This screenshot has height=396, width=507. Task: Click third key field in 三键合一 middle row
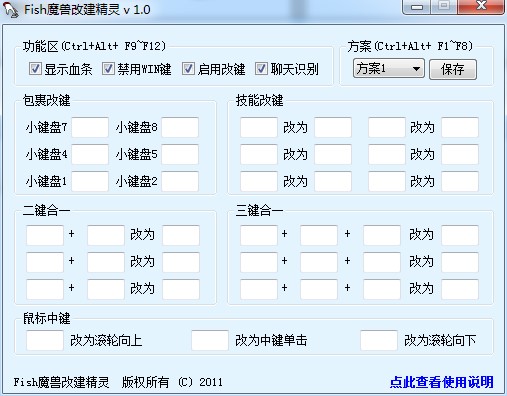pyautogui.click(x=382, y=262)
